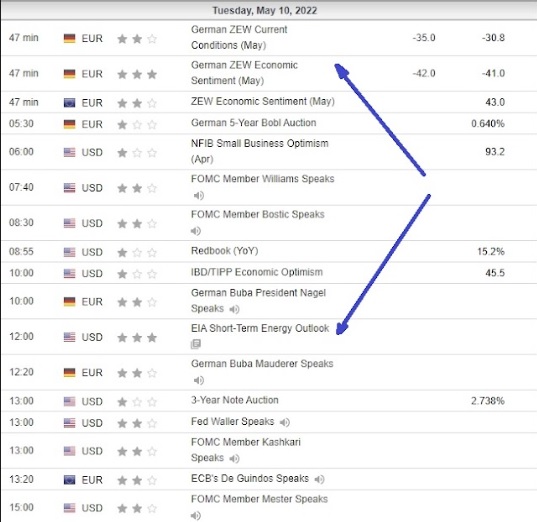Click three-star rating of EIA Energy Outlook
Screen dimensions: 537x522
coord(137,338)
